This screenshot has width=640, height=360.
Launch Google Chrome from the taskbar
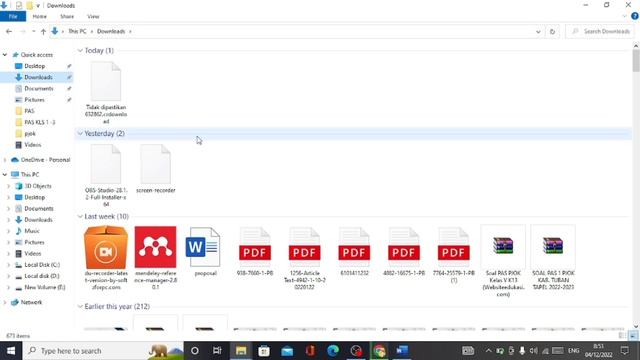379,351
